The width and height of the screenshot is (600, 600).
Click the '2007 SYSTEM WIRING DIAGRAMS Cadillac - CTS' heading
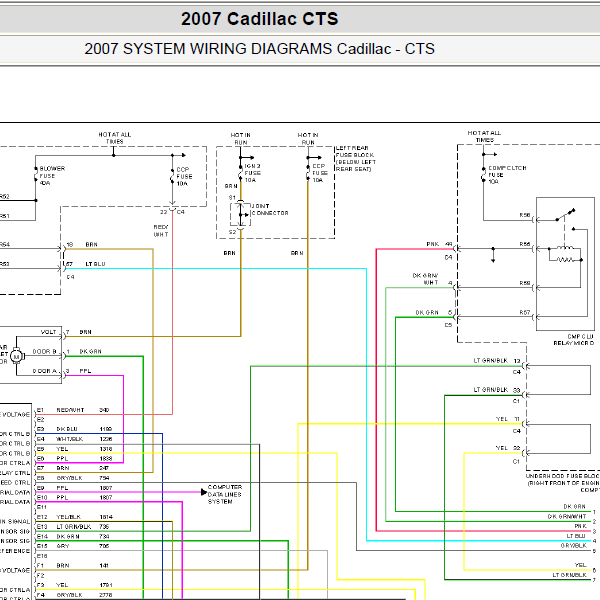[259, 49]
